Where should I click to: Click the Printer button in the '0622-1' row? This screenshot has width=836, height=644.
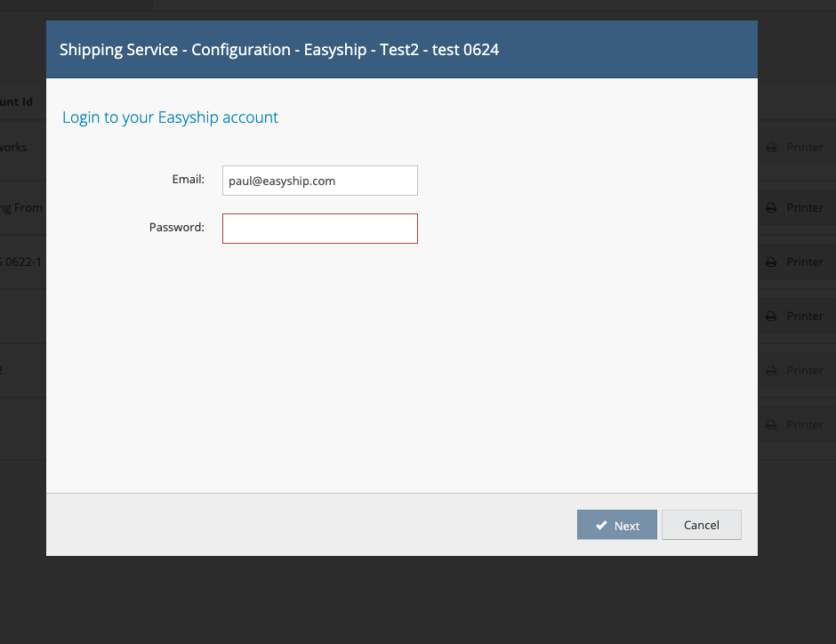tap(797, 262)
